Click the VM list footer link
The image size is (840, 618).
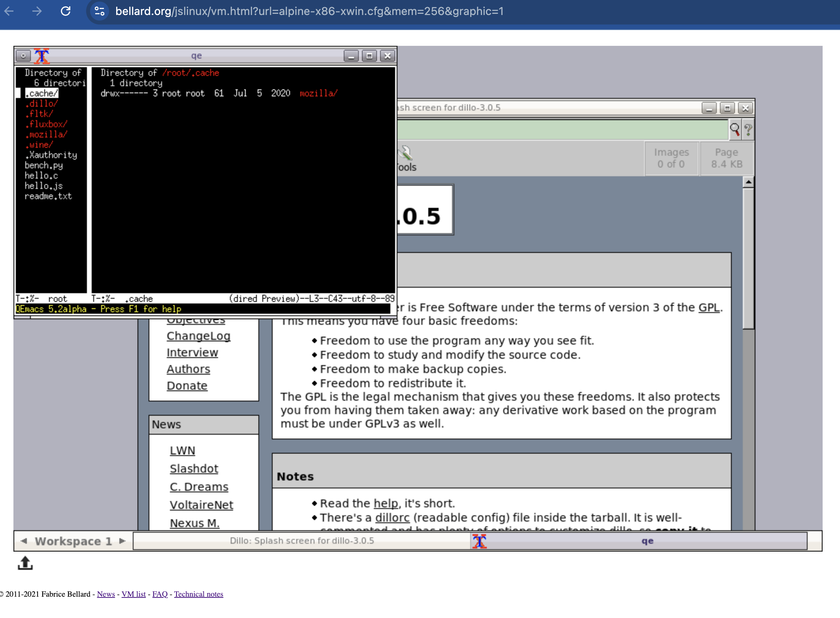tap(134, 594)
